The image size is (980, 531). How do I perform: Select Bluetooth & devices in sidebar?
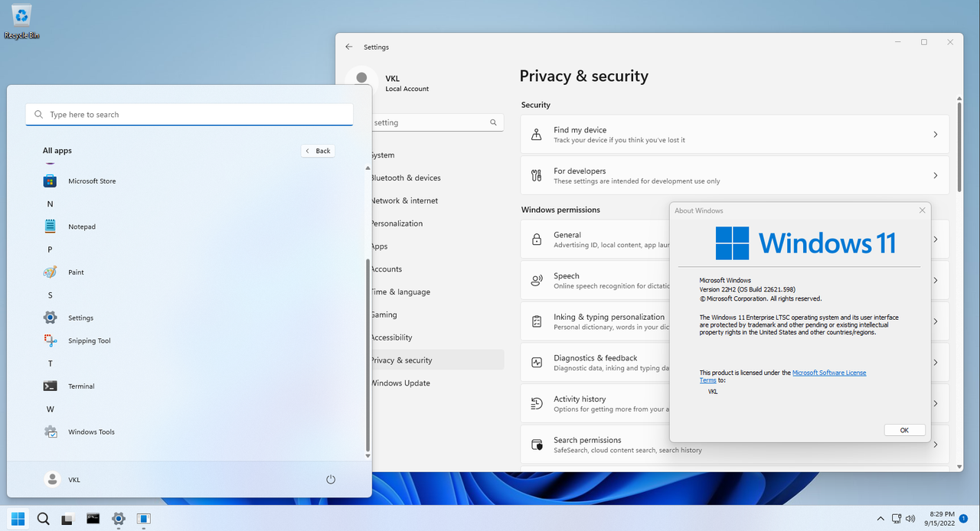[x=438, y=178]
